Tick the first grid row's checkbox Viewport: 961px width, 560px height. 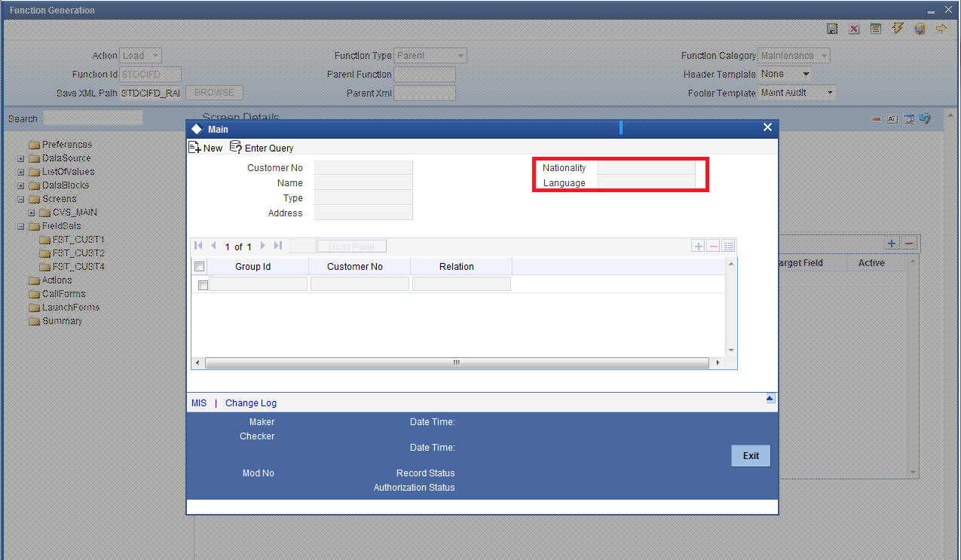click(x=203, y=285)
